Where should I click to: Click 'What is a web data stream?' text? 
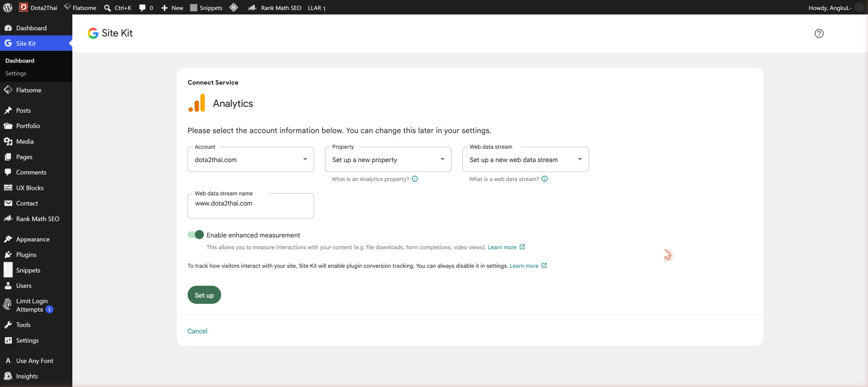pyautogui.click(x=504, y=179)
